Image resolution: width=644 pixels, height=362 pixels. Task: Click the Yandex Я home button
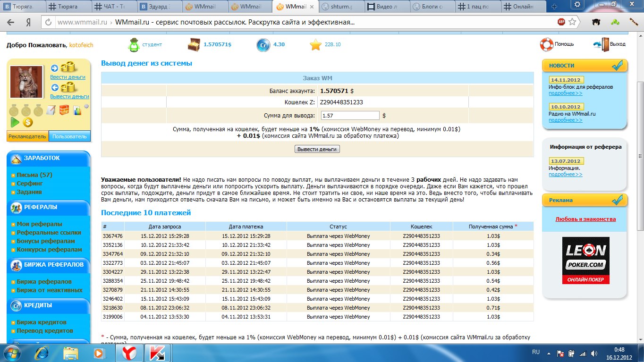pyautogui.click(x=28, y=22)
